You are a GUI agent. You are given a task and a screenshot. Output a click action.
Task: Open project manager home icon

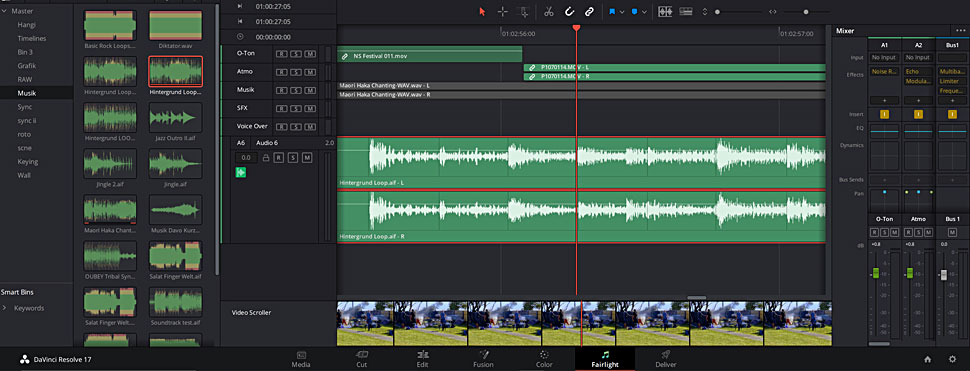click(x=927, y=359)
